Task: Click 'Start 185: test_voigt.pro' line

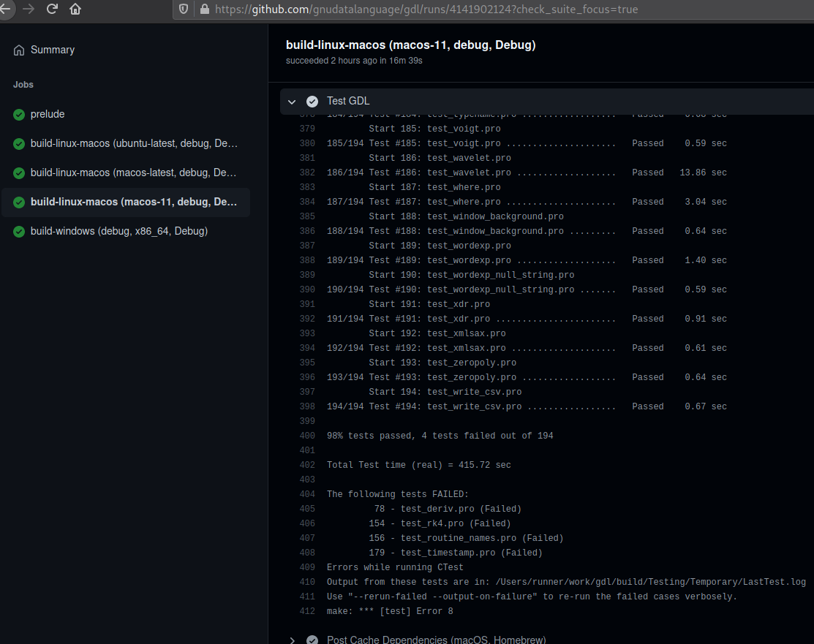Action: [434, 129]
